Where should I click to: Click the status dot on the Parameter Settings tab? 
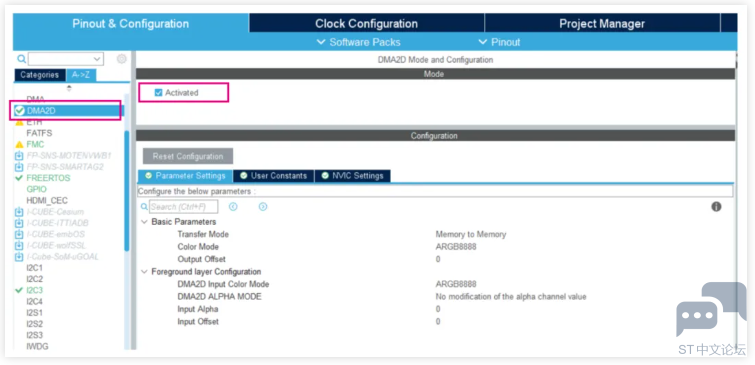[148, 176]
